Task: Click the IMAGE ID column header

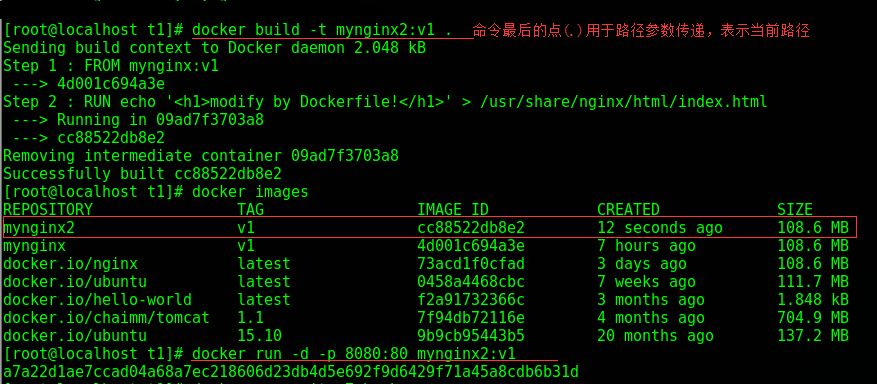Action: click(453, 210)
